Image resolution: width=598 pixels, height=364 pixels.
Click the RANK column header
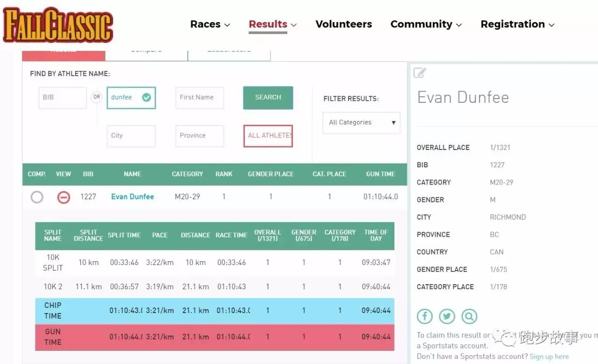[224, 174]
